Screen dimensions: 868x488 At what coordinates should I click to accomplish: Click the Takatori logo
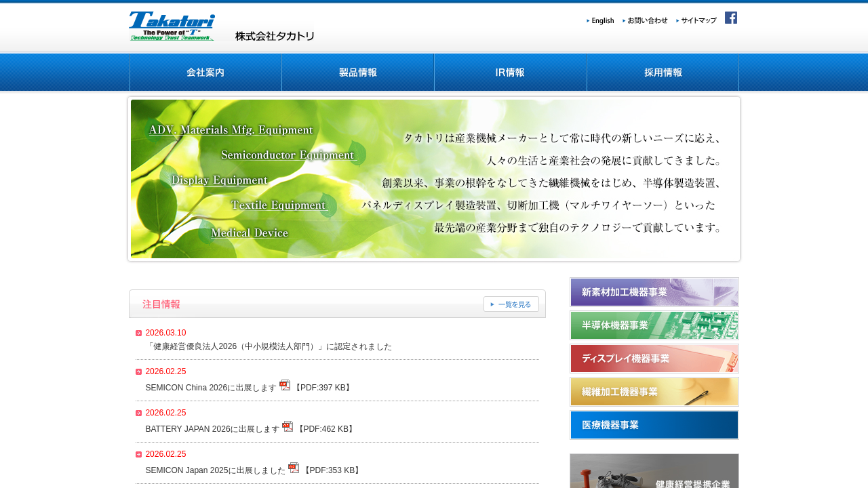pyautogui.click(x=172, y=26)
